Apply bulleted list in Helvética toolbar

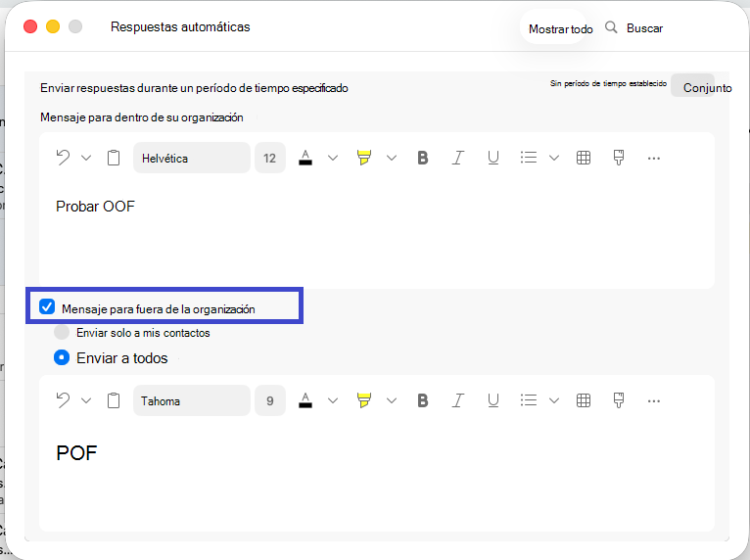tap(529, 158)
